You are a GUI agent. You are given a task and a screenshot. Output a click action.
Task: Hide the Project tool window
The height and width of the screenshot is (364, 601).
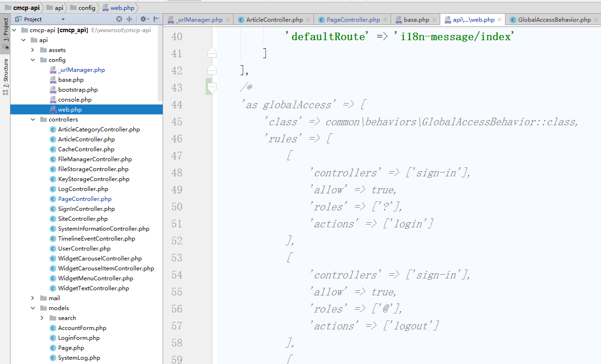click(156, 19)
